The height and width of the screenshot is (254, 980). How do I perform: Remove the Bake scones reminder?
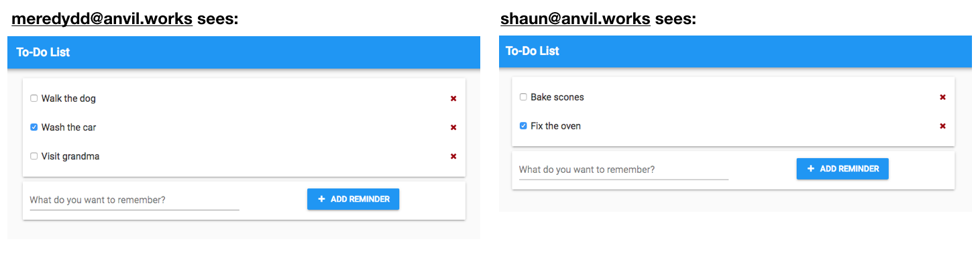(x=942, y=97)
